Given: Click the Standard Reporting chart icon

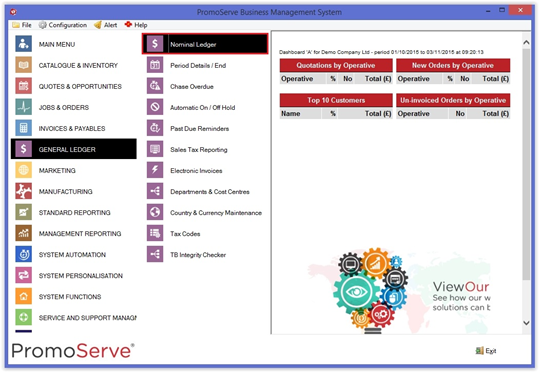Looking at the screenshot, I should (23, 212).
